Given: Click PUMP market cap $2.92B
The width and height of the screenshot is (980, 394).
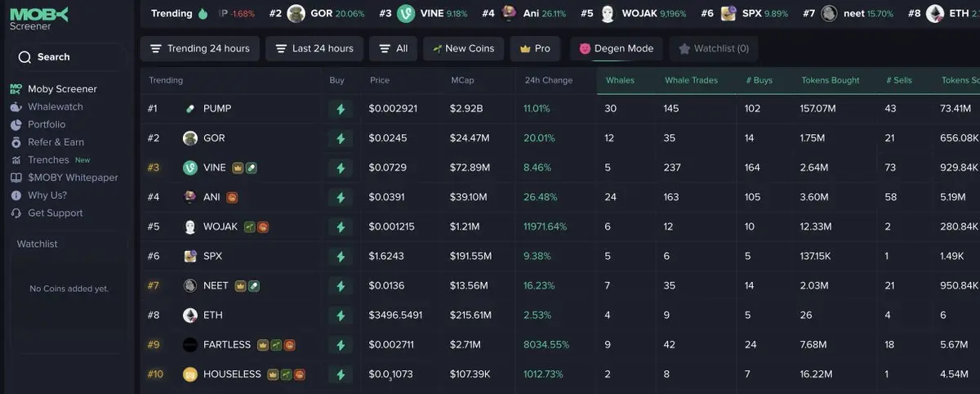Looking at the screenshot, I should tap(466, 109).
